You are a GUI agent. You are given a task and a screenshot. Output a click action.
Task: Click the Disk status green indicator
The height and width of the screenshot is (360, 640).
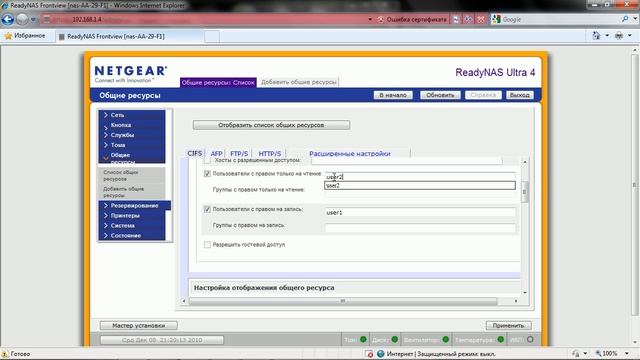coord(395,339)
